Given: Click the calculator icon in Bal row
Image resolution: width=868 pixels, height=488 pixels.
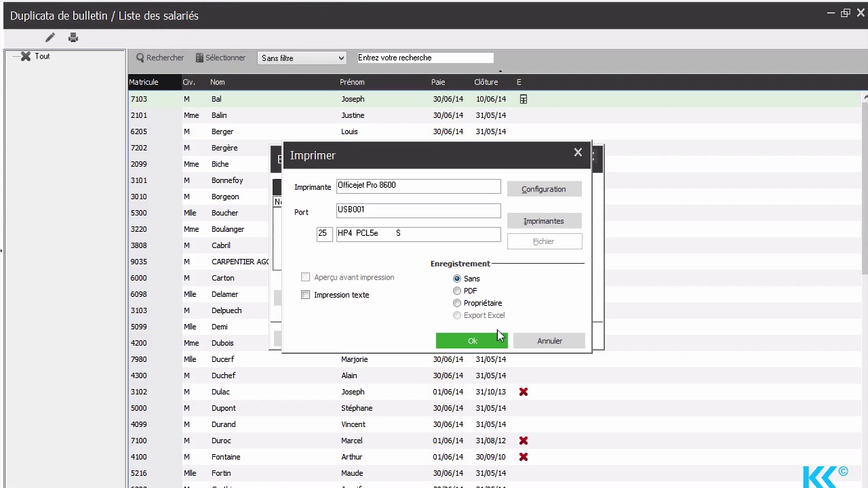Looking at the screenshot, I should [x=523, y=99].
